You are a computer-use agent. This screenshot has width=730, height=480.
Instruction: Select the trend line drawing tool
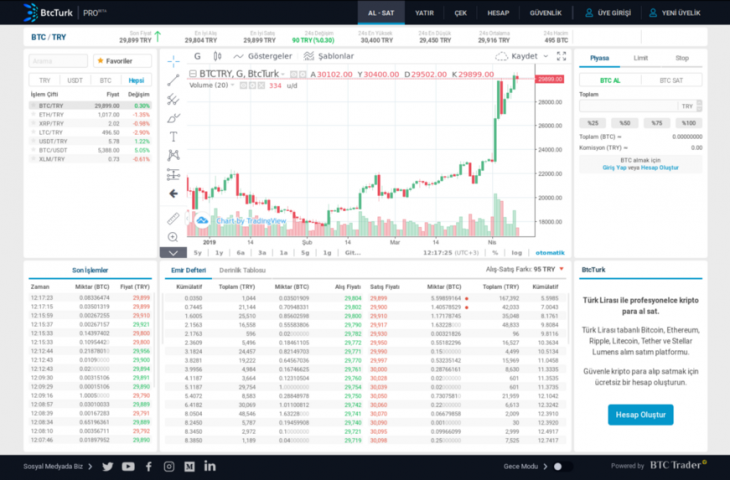pos(173,80)
